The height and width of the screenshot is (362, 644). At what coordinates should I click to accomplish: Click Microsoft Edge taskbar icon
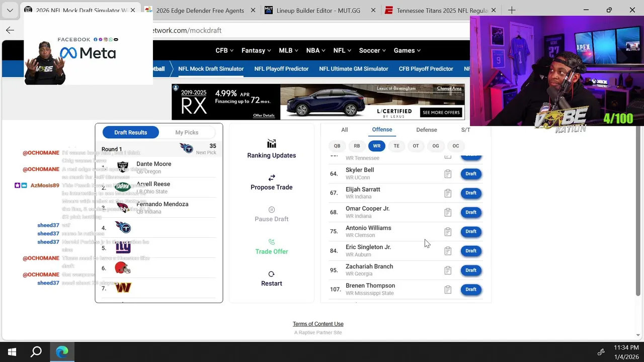click(x=62, y=352)
